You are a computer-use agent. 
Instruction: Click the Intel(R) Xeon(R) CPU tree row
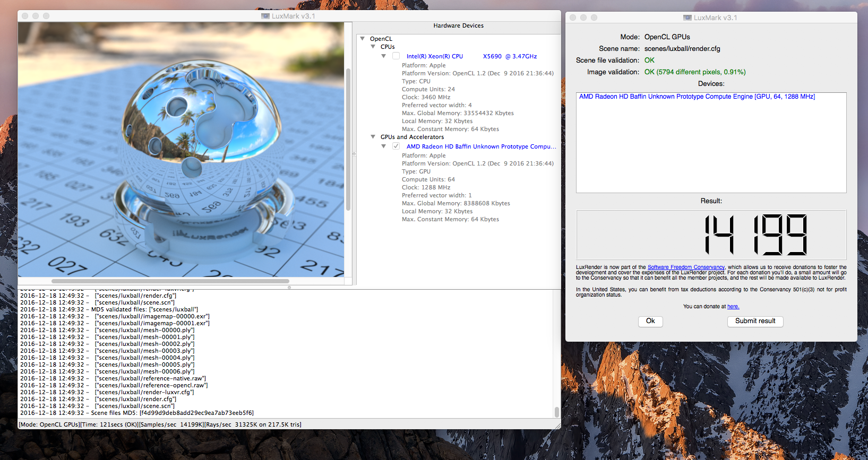(x=471, y=56)
